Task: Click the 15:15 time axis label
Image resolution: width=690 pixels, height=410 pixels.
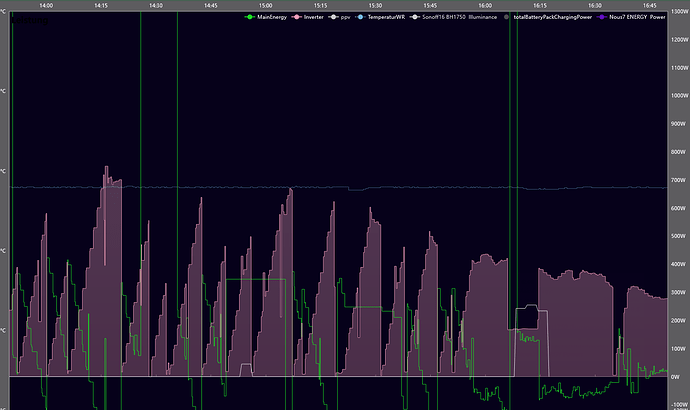Action: click(x=320, y=6)
